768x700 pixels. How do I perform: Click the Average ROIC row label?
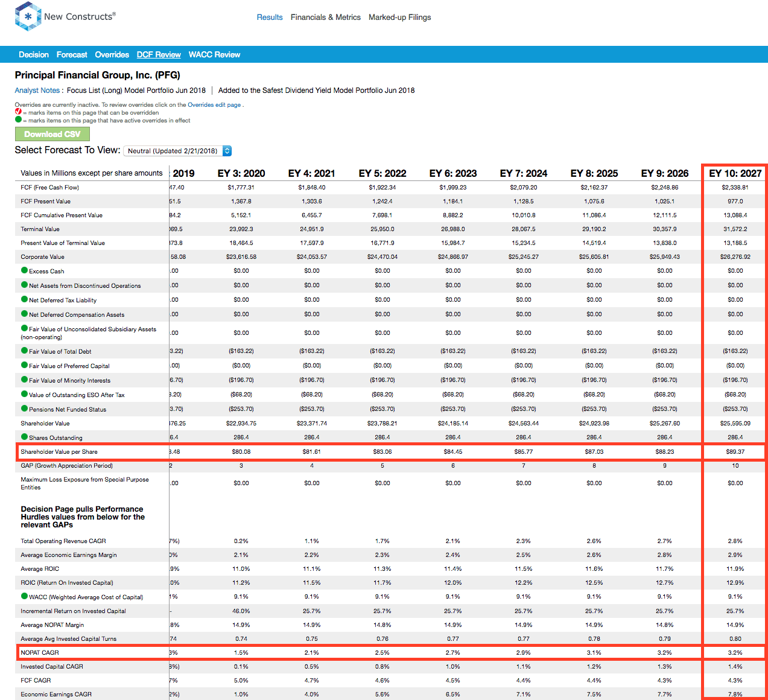tap(40, 568)
